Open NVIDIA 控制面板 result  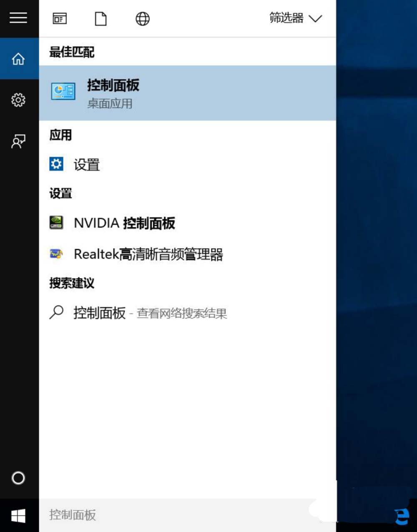tap(188, 223)
